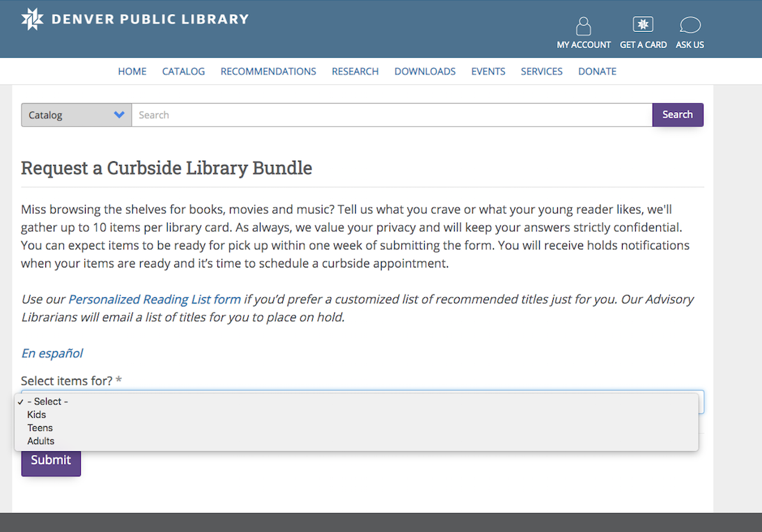Open the Research menu

pos(355,72)
